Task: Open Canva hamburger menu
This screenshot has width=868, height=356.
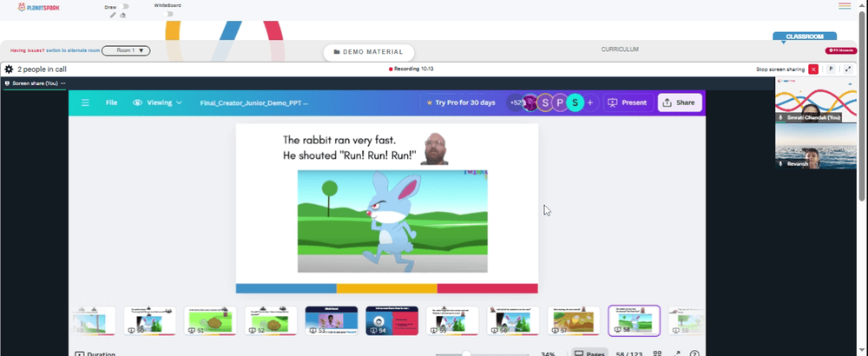Action: click(x=85, y=102)
